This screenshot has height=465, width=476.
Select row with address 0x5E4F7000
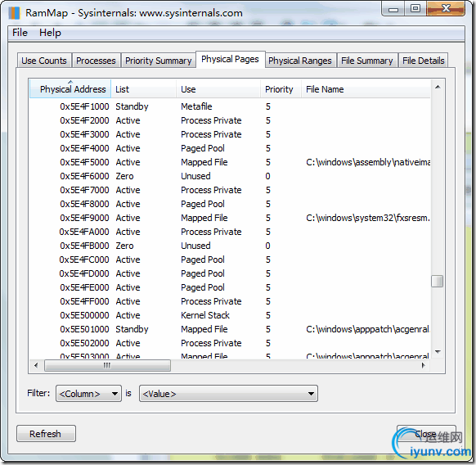[x=230, y=190]
